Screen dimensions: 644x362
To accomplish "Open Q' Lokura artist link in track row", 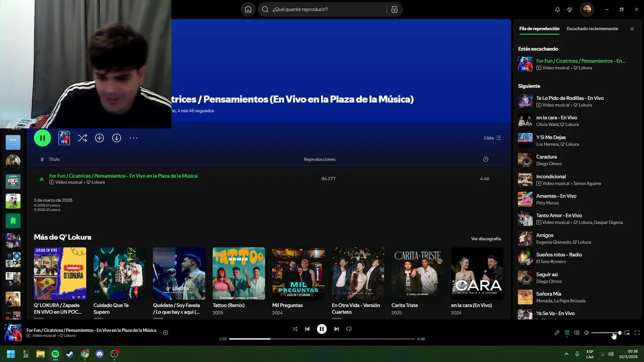I will (95, 182).
